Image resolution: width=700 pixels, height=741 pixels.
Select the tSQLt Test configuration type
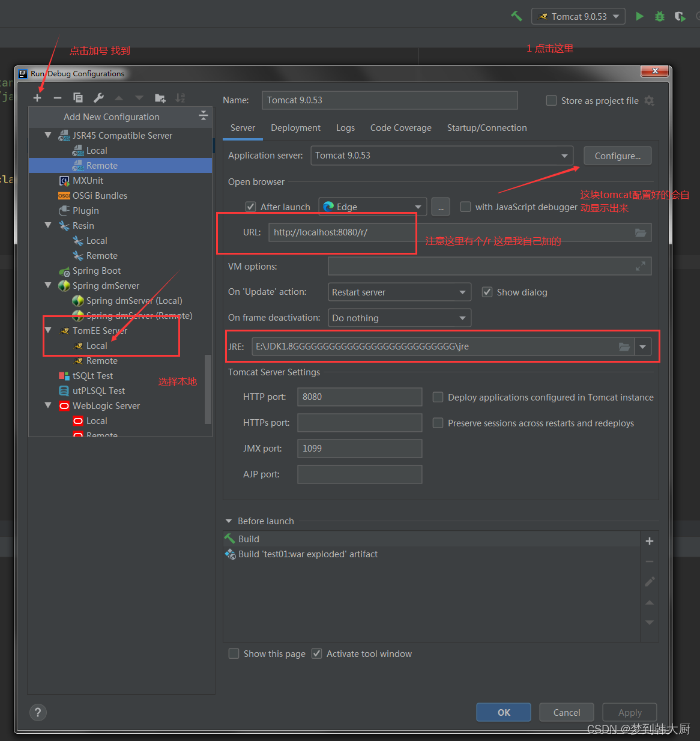coord(92,376)
